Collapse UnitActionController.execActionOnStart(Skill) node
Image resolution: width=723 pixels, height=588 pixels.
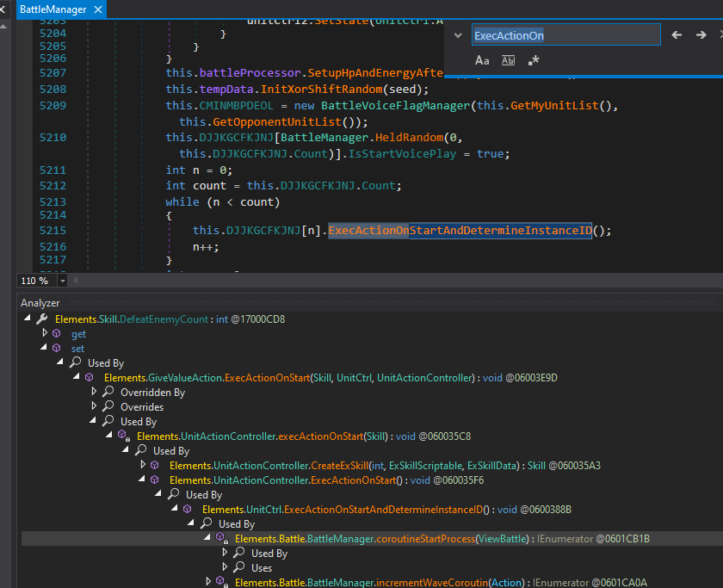(109, 435)
